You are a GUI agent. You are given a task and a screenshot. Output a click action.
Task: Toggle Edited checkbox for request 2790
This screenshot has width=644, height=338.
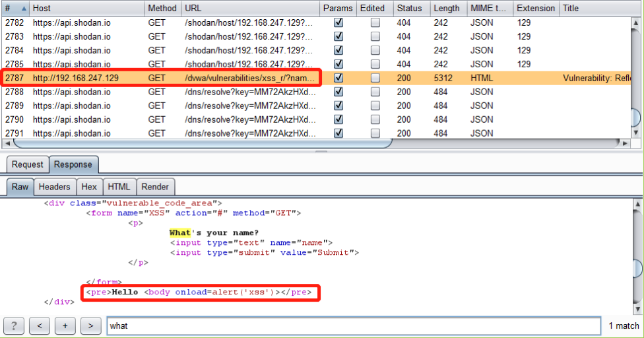pos(375,119)
